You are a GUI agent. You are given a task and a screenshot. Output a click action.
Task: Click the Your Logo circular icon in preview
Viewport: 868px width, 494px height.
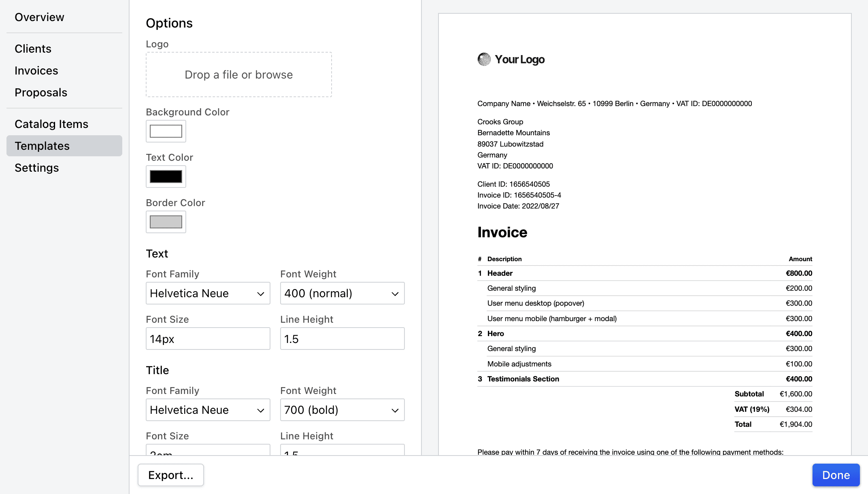pyautogui.click(x=483, y=59)
